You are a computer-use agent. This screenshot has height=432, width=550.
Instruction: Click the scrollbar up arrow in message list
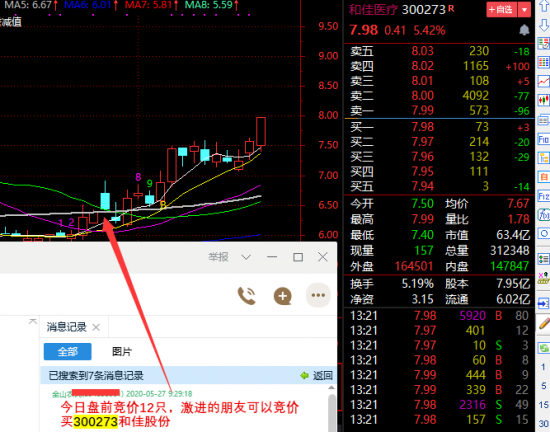point(331,387)
